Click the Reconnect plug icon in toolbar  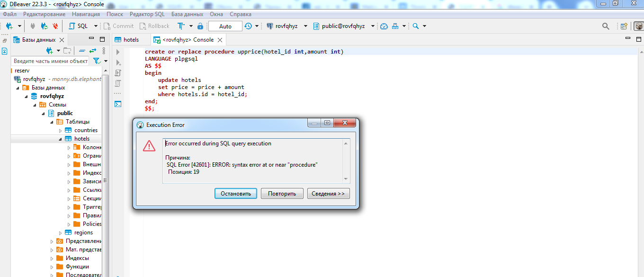coord(44,26)
